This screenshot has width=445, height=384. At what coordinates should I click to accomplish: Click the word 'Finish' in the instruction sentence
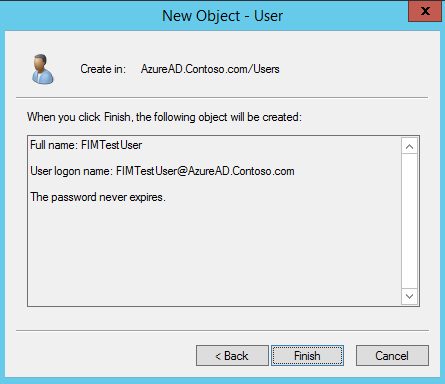[x=117, y=117]
